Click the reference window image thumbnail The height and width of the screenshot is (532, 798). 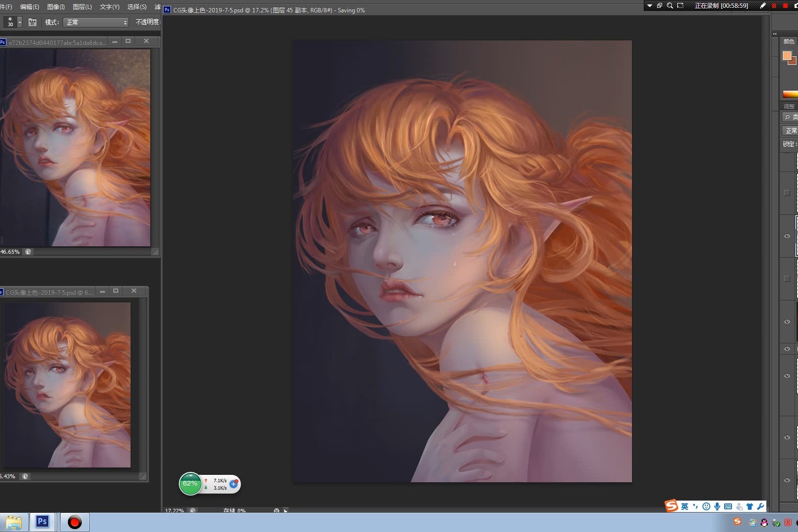point(75,148)
